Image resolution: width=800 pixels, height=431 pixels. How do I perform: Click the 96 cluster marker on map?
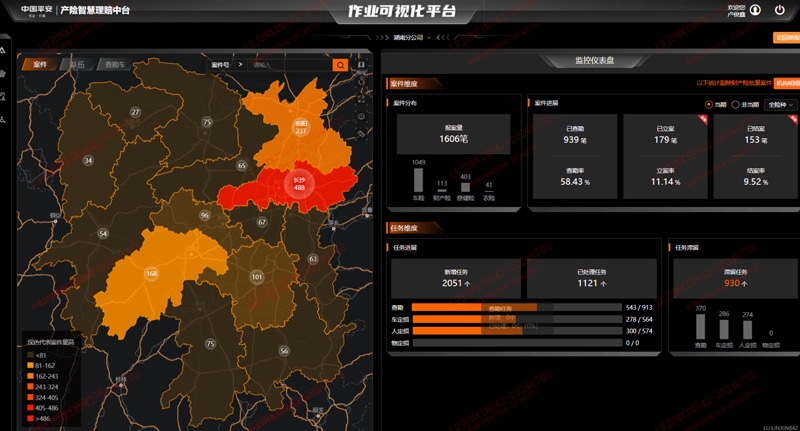point(205,215)
